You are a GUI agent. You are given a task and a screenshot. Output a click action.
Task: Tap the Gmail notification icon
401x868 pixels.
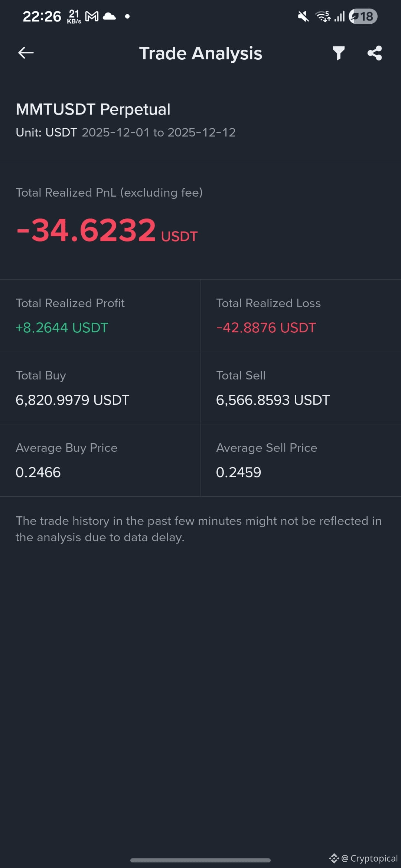[92, 16]
